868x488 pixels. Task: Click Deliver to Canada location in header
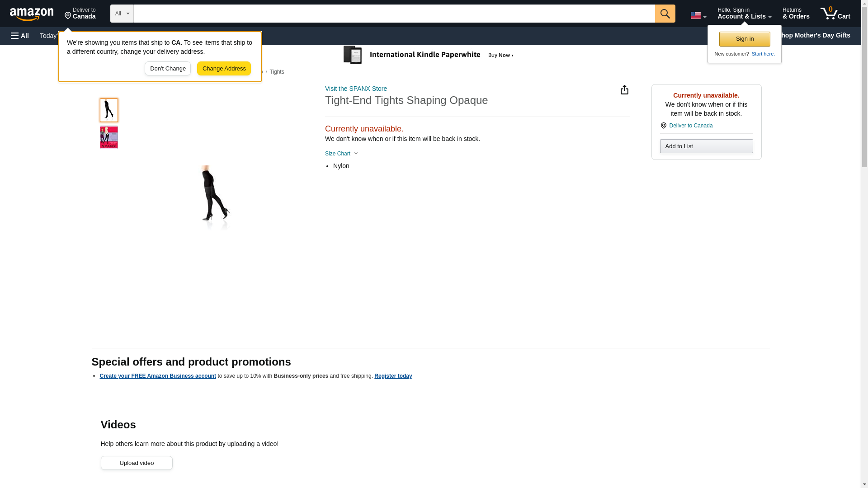click(x=80, y=13)
